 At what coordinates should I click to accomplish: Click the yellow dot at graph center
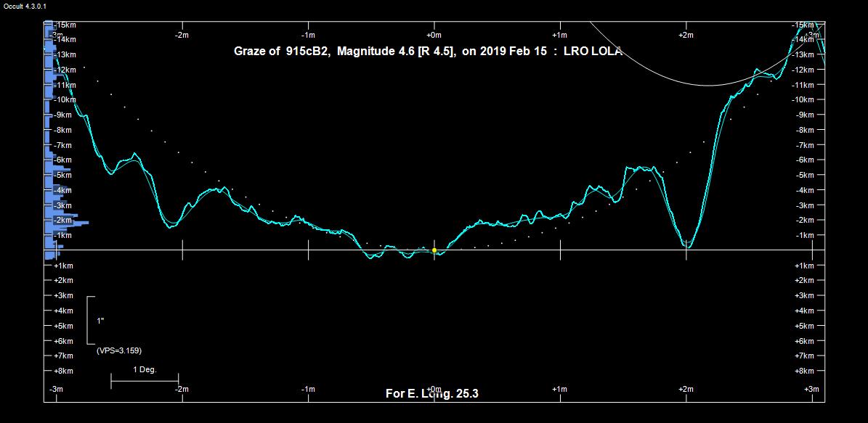(434, 250)
